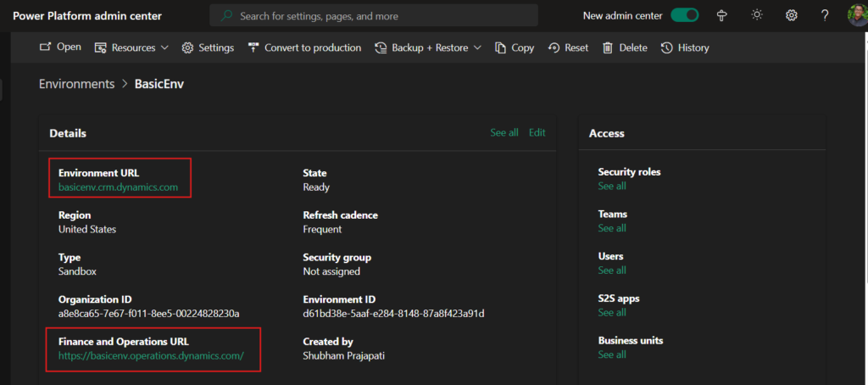Switch theme using the sun icon

click(757, 15)
